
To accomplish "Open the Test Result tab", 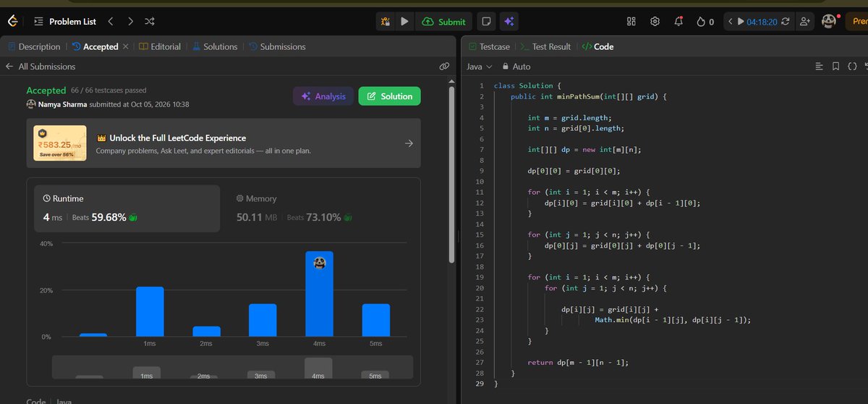I will pos(545,46).
